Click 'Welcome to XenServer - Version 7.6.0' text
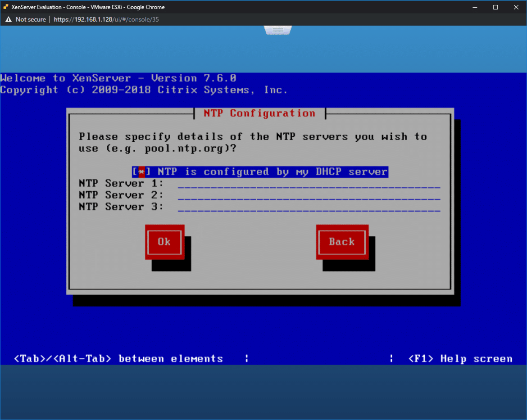This screenshot has height=420, width=527. coord(118,78)
